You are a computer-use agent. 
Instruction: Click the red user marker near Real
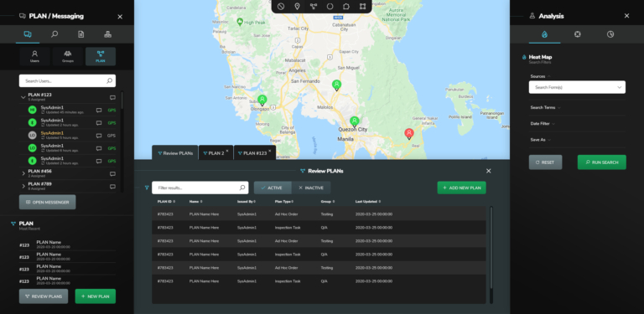[408, 134]
